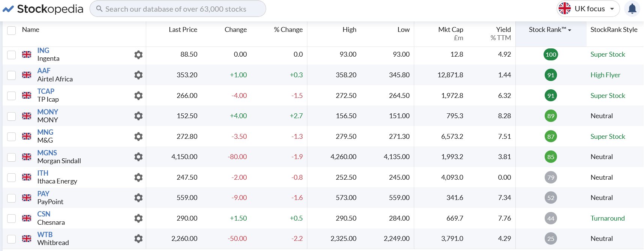Image resolution: width=644 pixels, height=251 pixels.
Task: Select the Chesnara row checkbox
Action: [12, 218]
